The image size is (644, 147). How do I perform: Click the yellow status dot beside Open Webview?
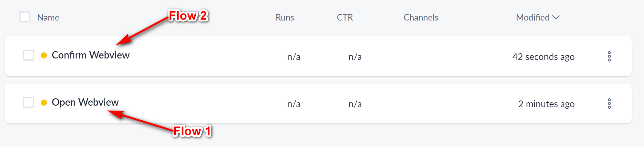tap(44, 103)
